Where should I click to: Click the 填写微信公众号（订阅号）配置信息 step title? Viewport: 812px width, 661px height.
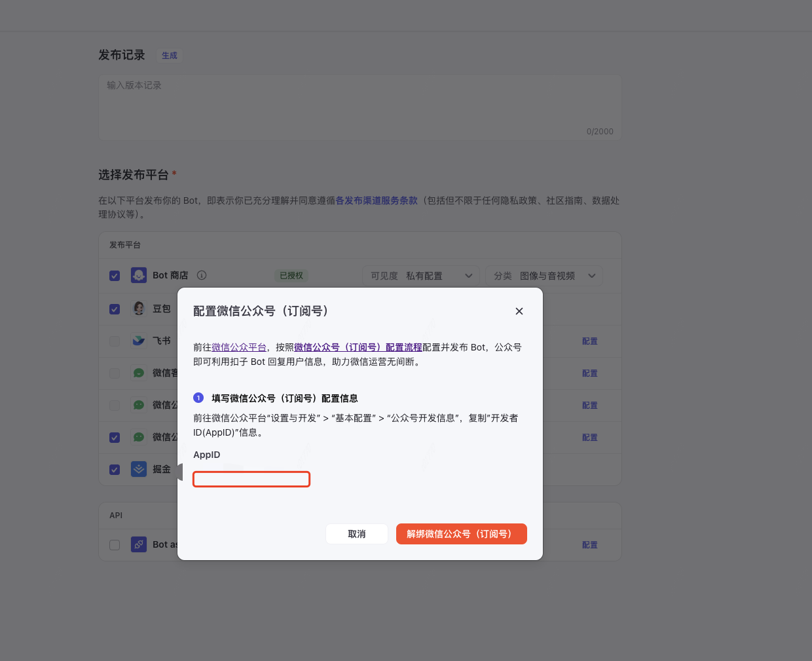click(x=285, y=398)
